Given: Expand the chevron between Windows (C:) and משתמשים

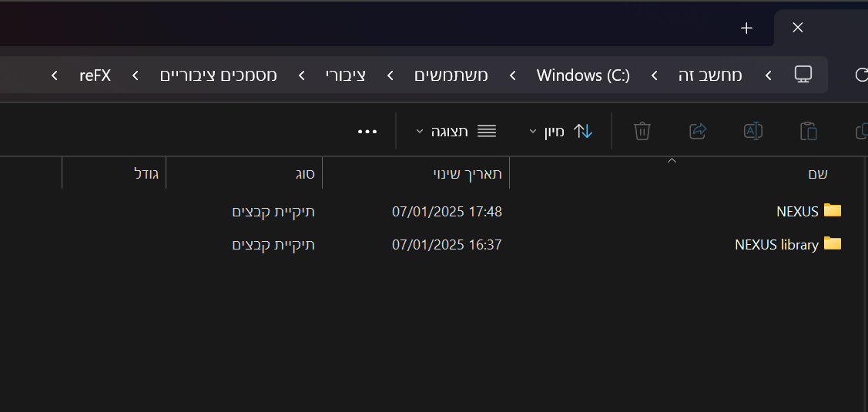Looking at the screenshot, I should coord(513,75).
